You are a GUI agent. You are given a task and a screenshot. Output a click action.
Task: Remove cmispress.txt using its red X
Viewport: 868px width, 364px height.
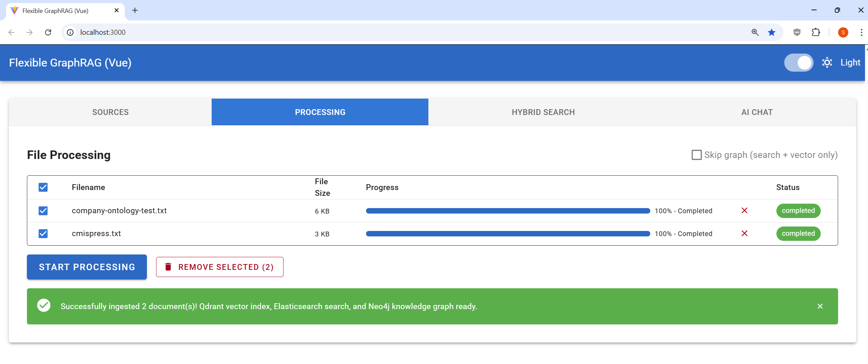click(x=744, y=233)
